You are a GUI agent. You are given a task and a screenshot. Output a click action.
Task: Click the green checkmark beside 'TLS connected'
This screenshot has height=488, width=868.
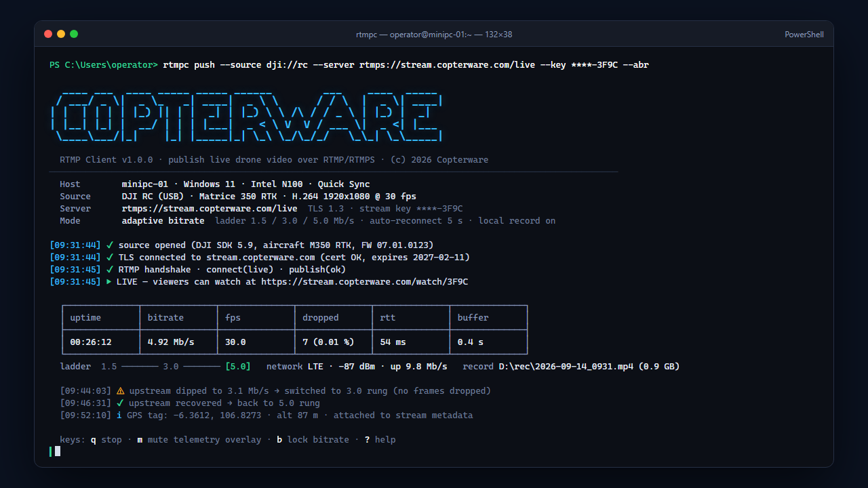110,258
